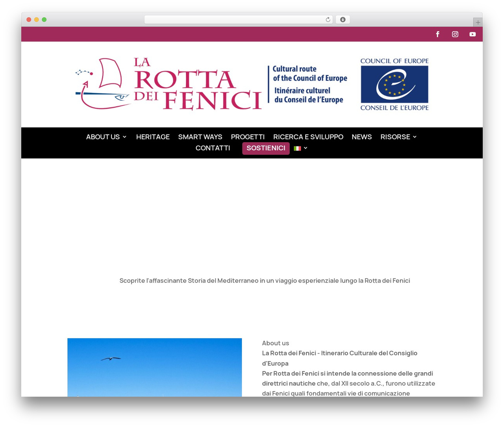Viewport: 504px width, 427px height.
Task: Click the 'CONSEIL DE L'EUROPE' caption
Action: (395, 108)
